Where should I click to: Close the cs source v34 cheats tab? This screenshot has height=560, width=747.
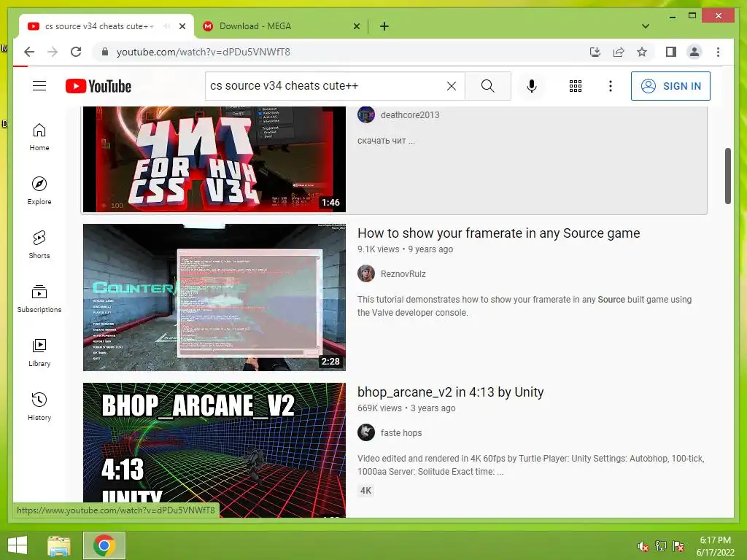click(x=182, y=26)
